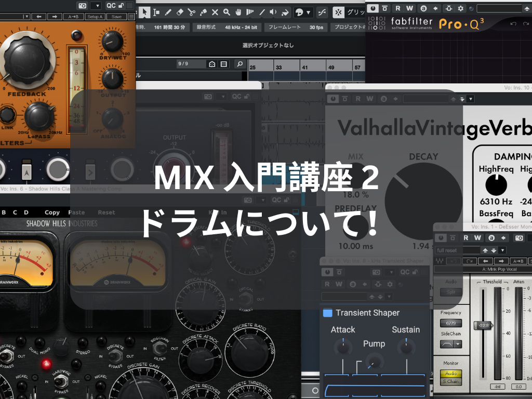Click the DeEsser Threshold slider handle
Screen dimensions: 532x399
[x=483, y=325]
